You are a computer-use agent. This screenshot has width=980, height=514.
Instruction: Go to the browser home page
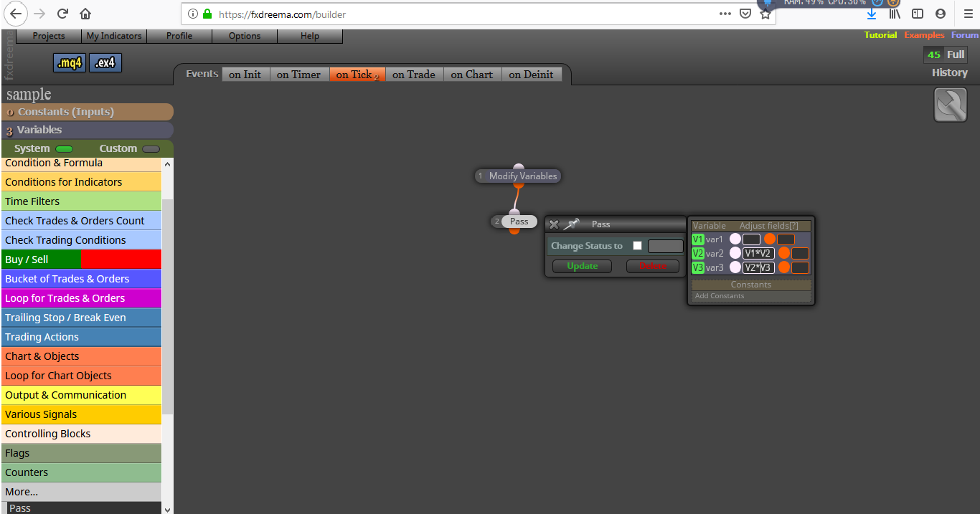[x=85, y=14]
